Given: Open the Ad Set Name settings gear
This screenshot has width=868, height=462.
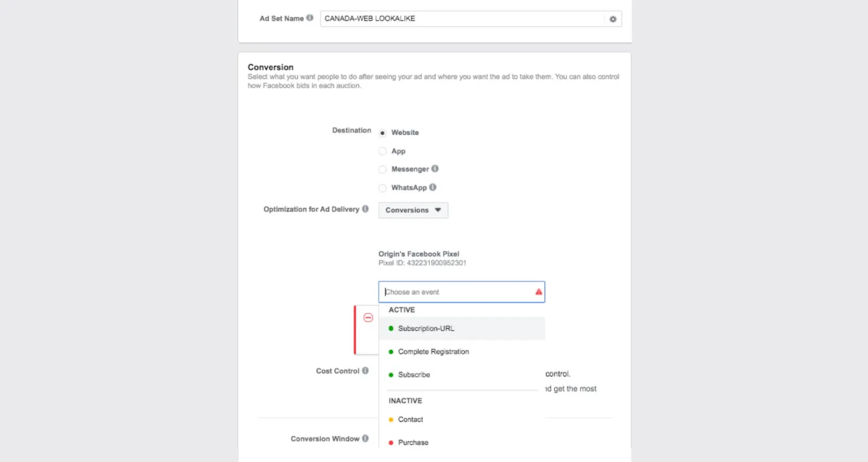Looking at the screenshot, I should point(612,19).
